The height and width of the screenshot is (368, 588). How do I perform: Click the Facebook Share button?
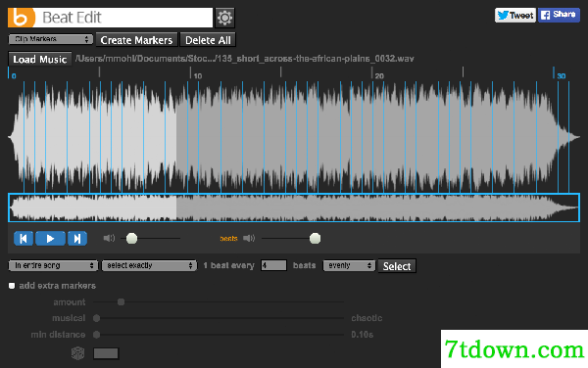[x=559, y=15]
